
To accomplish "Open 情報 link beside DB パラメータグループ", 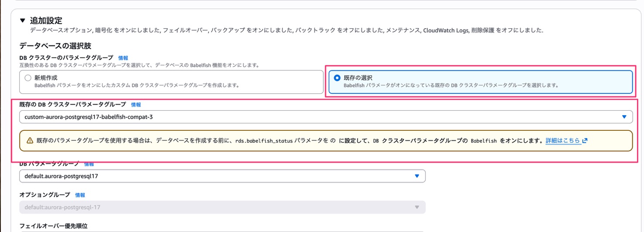I will (89, 164).
